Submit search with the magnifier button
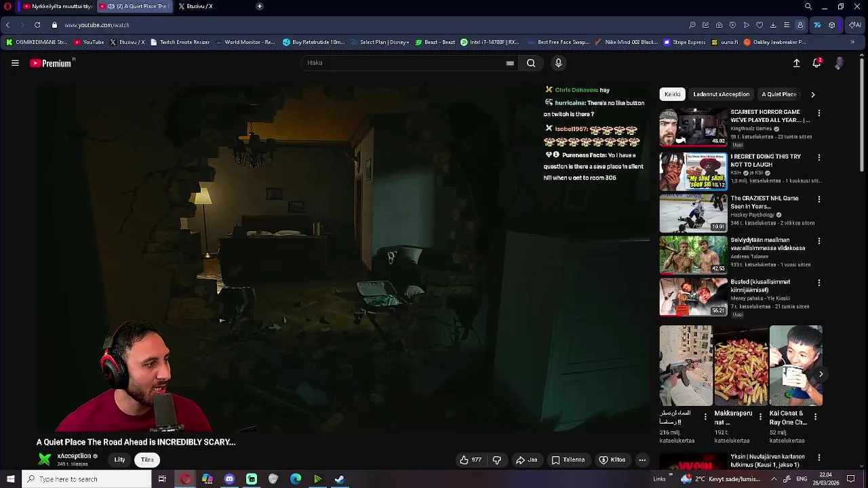The image size is (868, 488). [x=531, y=63]
